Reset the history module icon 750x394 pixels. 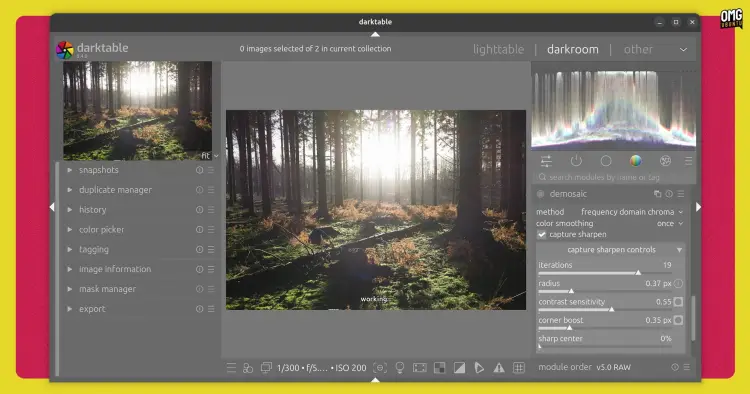(x=199, y=210)
